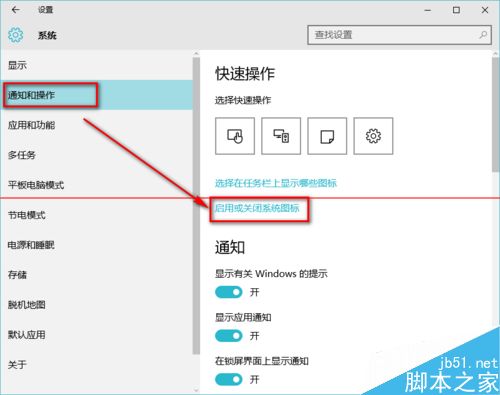Click the sidebar scrollbar thumb
The width and height of the screenshot is (500, 395).
[x=196, y=205]
